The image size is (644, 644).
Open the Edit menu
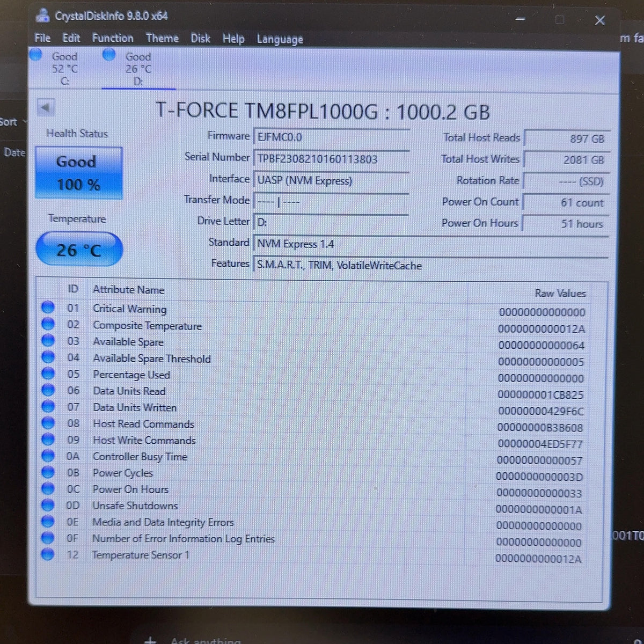71,38
